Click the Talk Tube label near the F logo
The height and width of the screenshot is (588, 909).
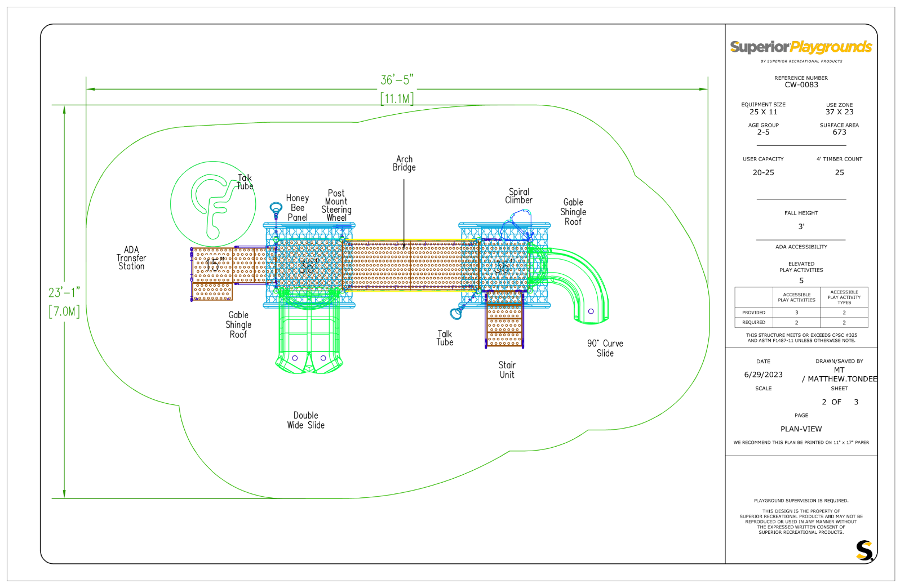click(x=245, y=182)
